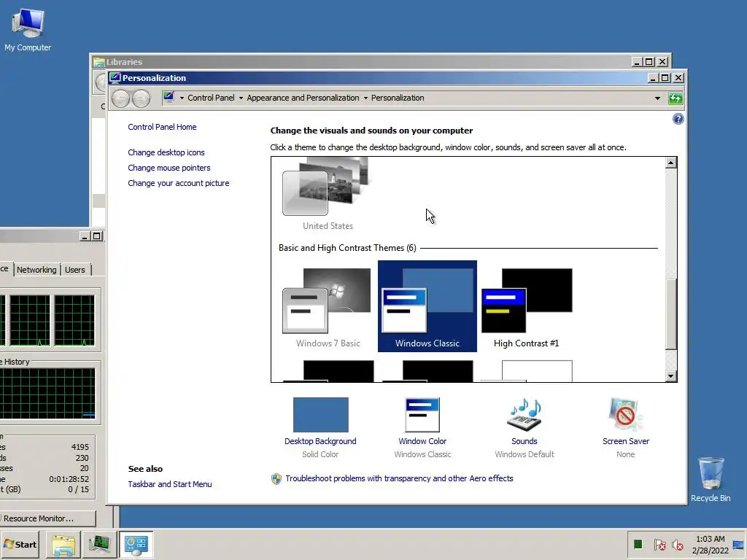Click the Screen Saver label link

click(625, 441)
